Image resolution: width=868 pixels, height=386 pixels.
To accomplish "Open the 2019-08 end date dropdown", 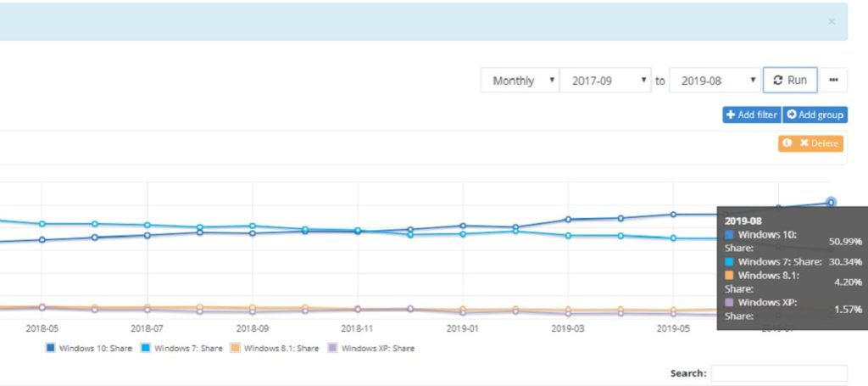I will click(x=715, y=81).
